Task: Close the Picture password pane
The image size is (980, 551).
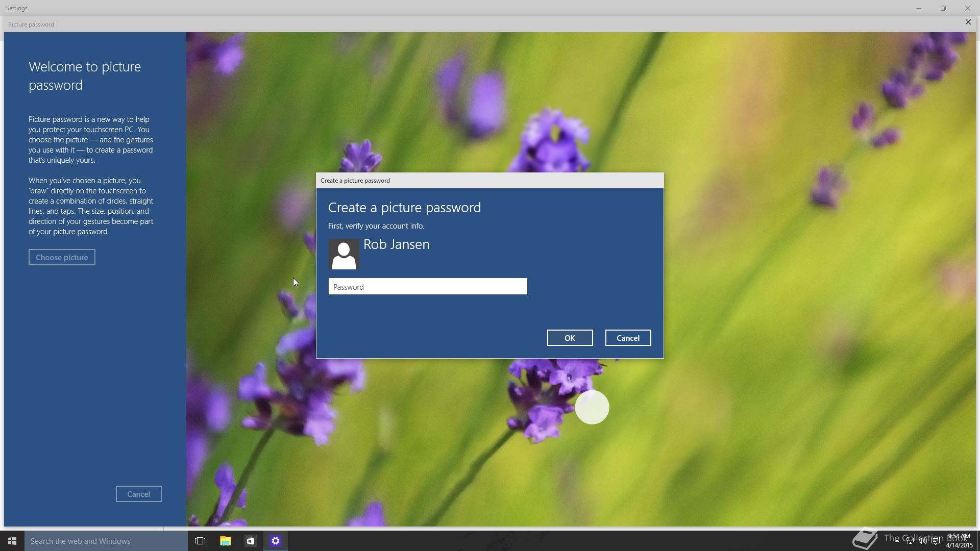Action: [x=968, y=22]
